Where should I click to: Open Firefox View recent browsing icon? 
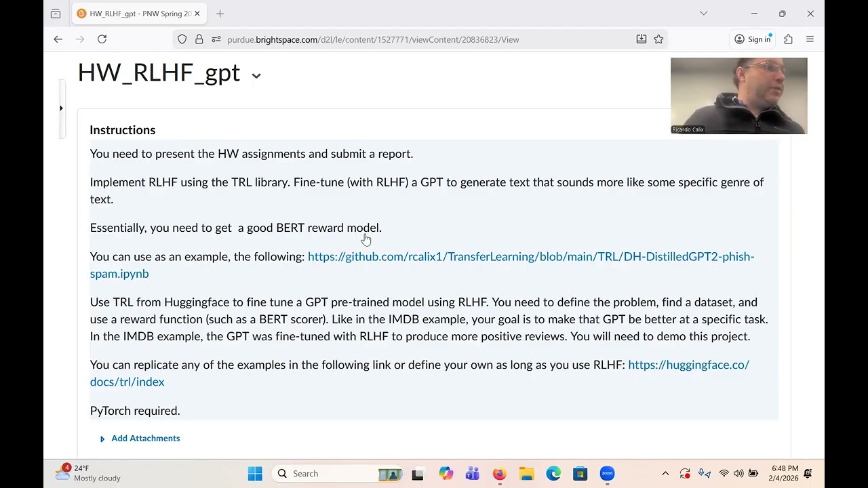[56, 14]
